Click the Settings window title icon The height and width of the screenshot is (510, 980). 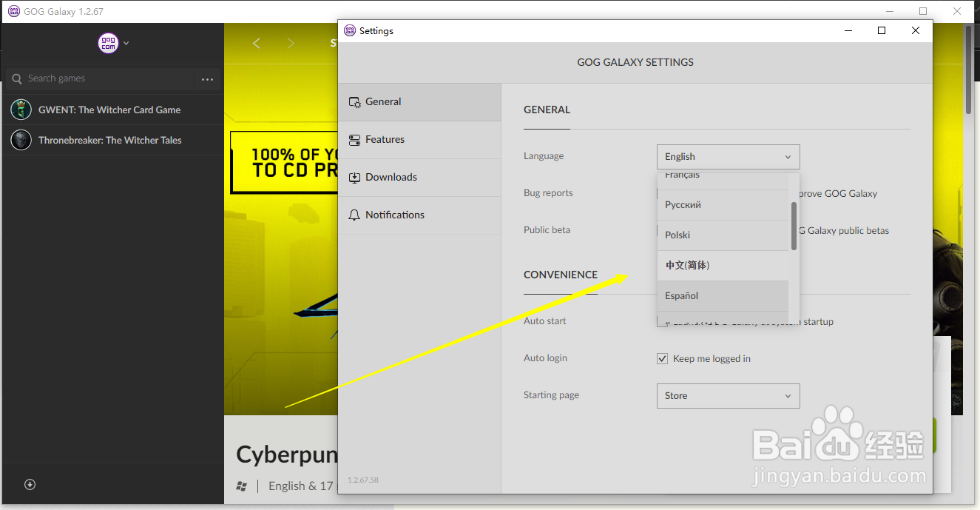[351, 30]
